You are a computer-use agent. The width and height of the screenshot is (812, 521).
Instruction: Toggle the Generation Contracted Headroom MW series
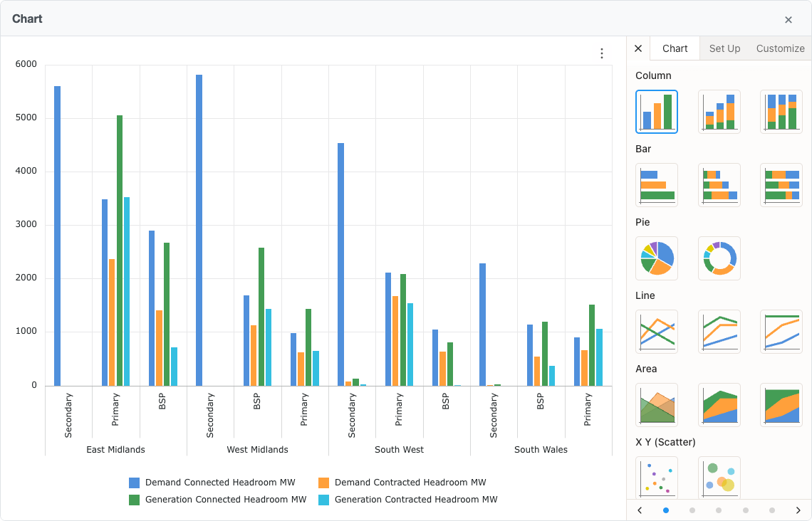click(x=417, y=499)
